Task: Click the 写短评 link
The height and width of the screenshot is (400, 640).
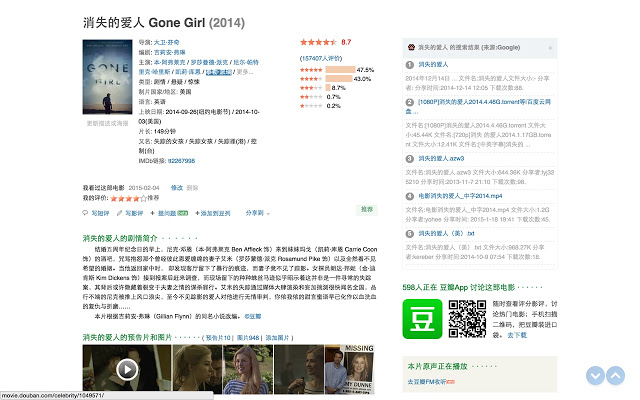Action: (100, 213)
